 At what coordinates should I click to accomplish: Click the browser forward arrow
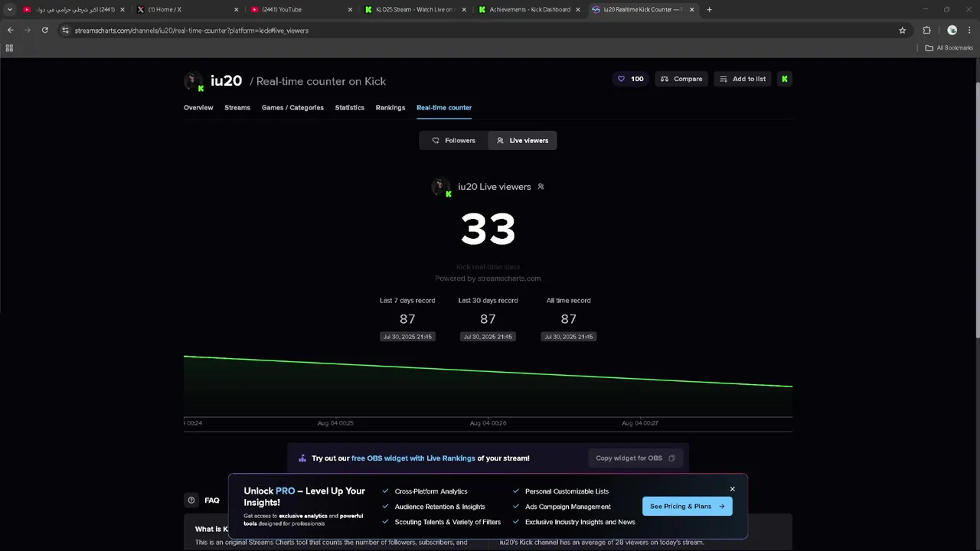[x=28, y=30]
